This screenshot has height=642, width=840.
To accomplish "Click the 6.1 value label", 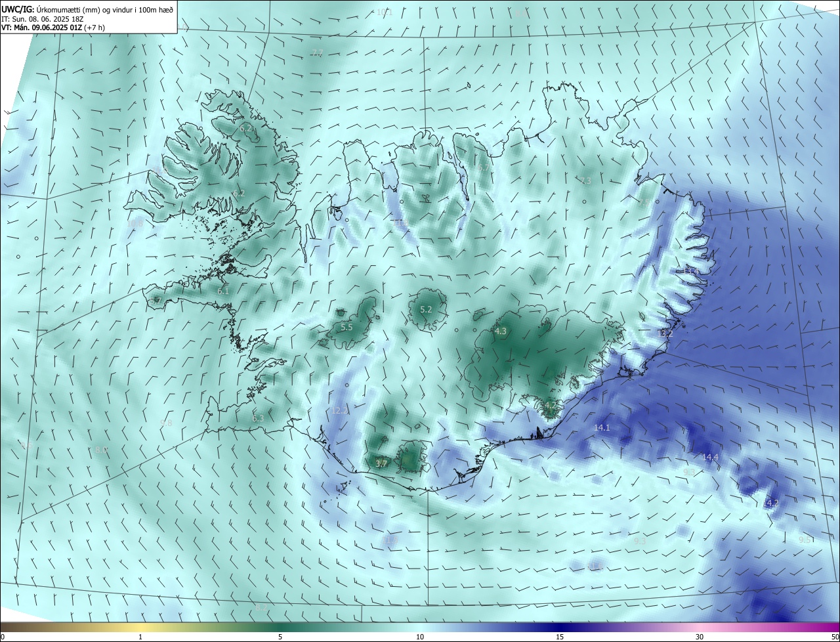I will [x=223, y=291].
